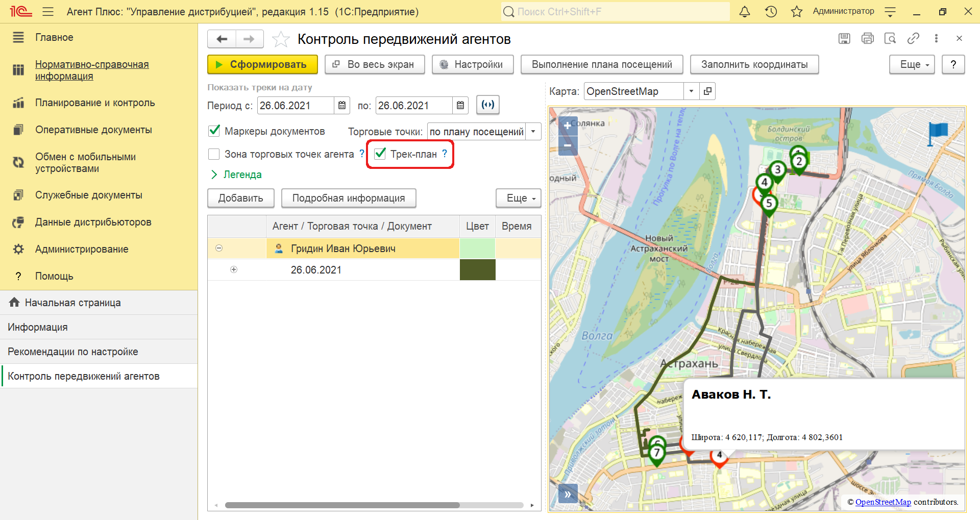Open the form's three-dot menu
The image size is (980, 520).
point(936,38)
